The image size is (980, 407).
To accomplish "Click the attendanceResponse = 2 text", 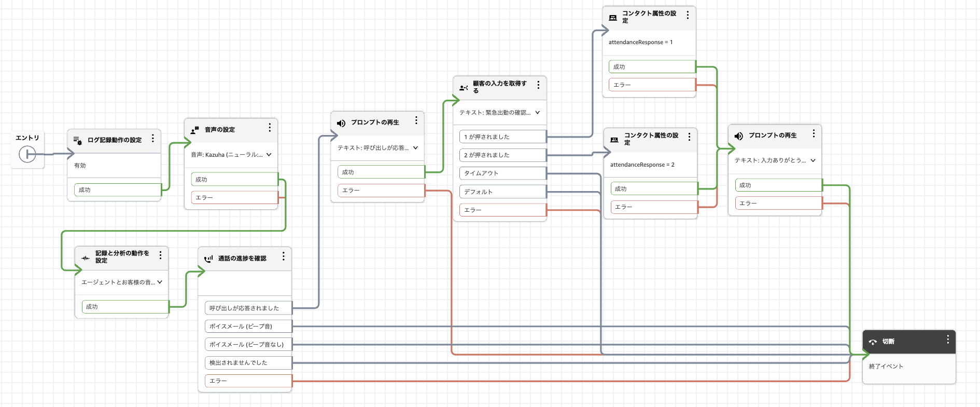I will [x=642, y=165].
